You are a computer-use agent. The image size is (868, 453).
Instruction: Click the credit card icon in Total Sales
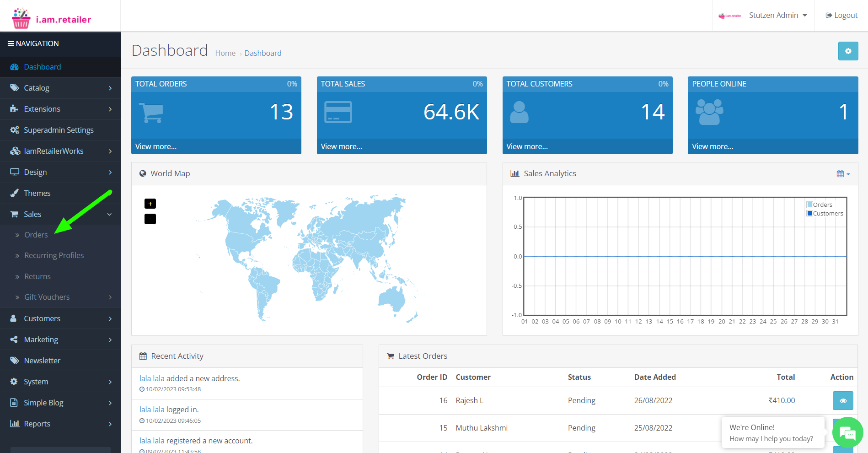pos(338,112)
